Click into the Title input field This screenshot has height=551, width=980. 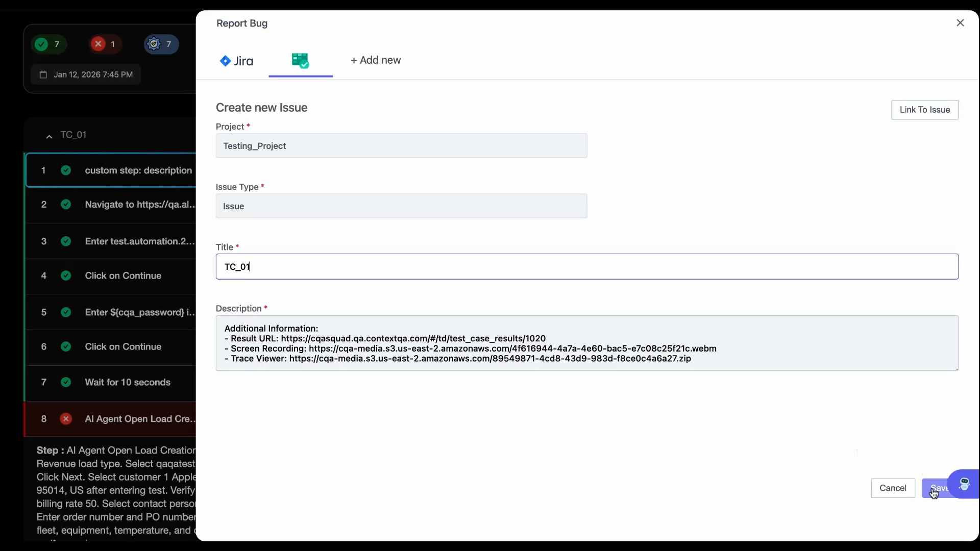[x=587, y=267]
